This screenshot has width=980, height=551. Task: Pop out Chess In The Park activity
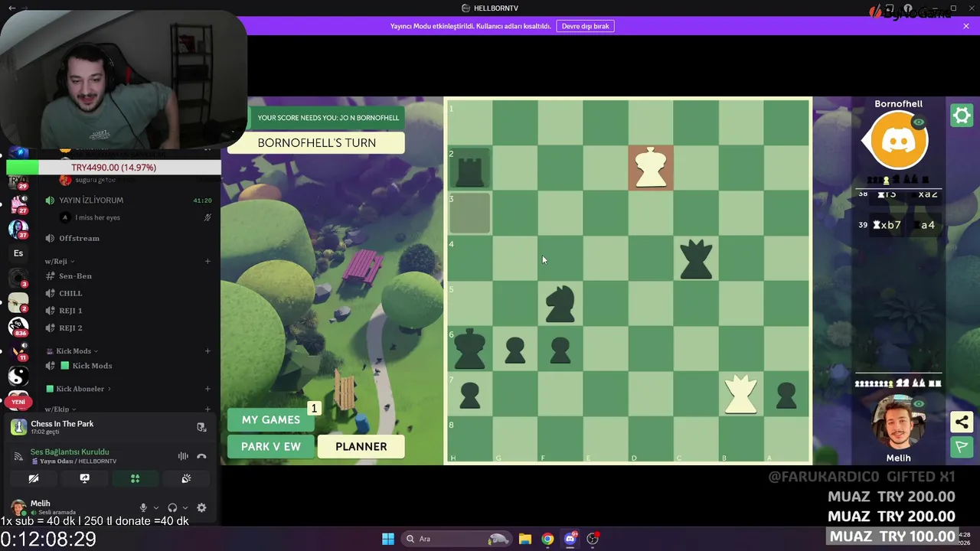pyautogui.click(x=201, y=427)
